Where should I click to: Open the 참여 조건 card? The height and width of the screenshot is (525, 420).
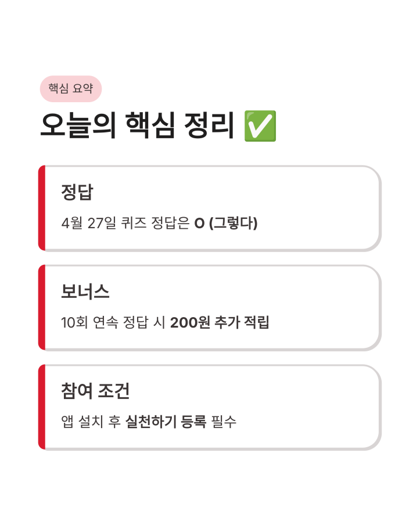click(x=210, y=407)
